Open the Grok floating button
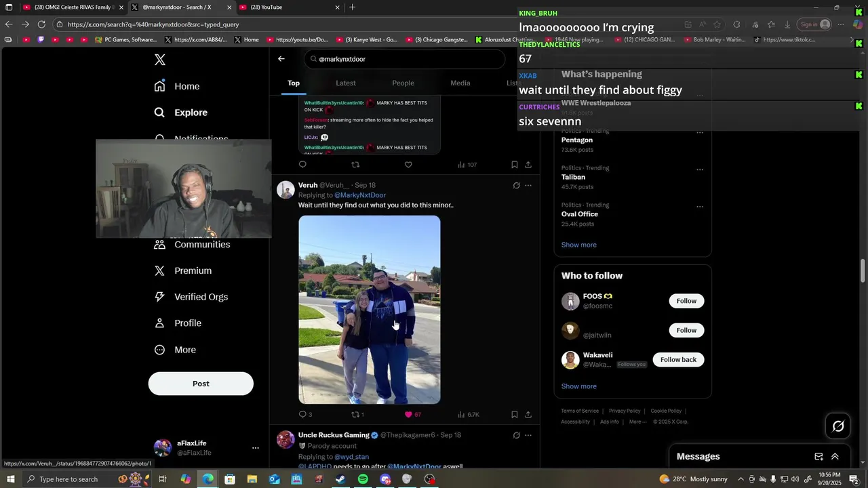Viewport: 868px width, 488px height. point(838,426)
